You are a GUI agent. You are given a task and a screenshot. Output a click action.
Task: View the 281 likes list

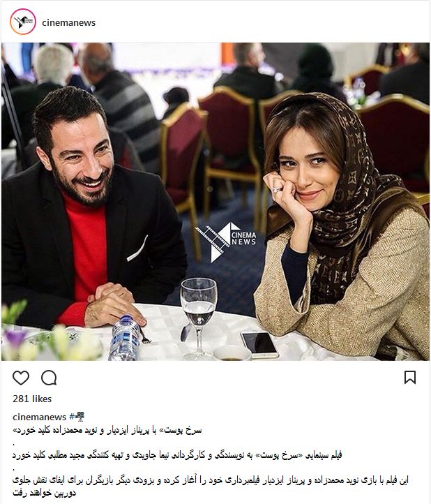[x=32, y=399]
